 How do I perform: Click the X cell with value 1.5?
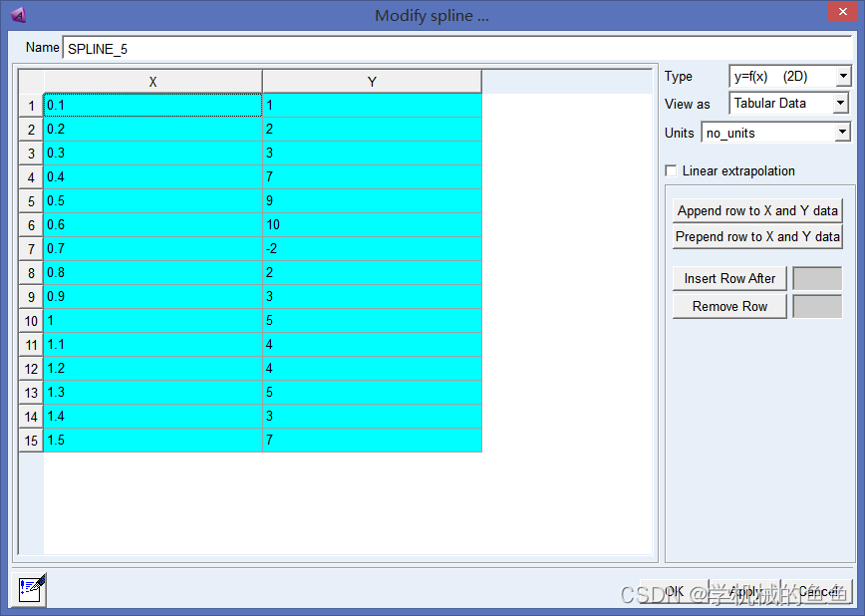coord(152,440)
